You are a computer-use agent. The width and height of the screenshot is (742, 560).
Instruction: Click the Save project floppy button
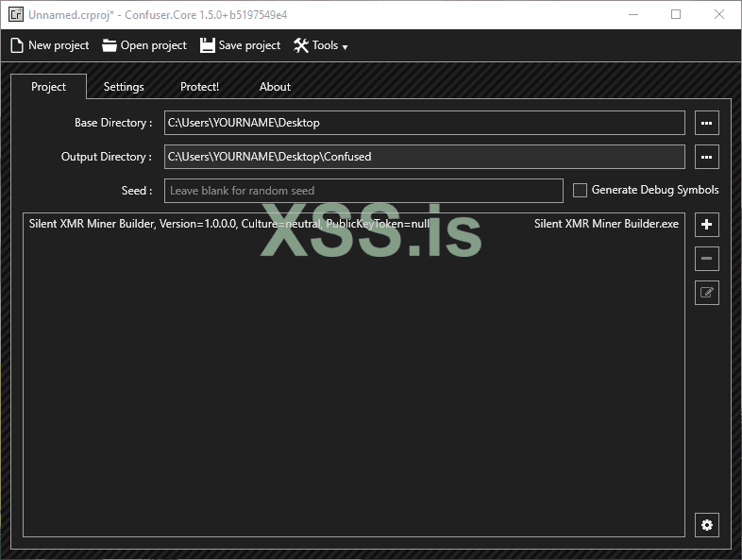coord(241,45)
